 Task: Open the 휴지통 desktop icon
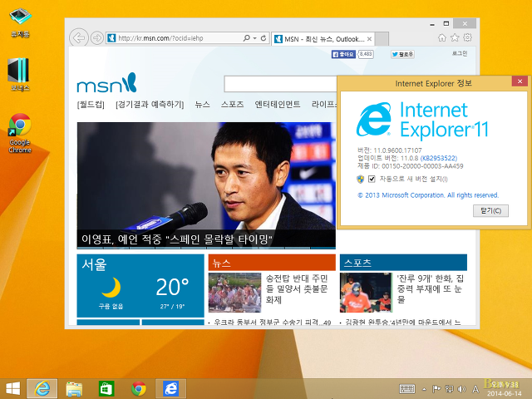click(20, 22)
